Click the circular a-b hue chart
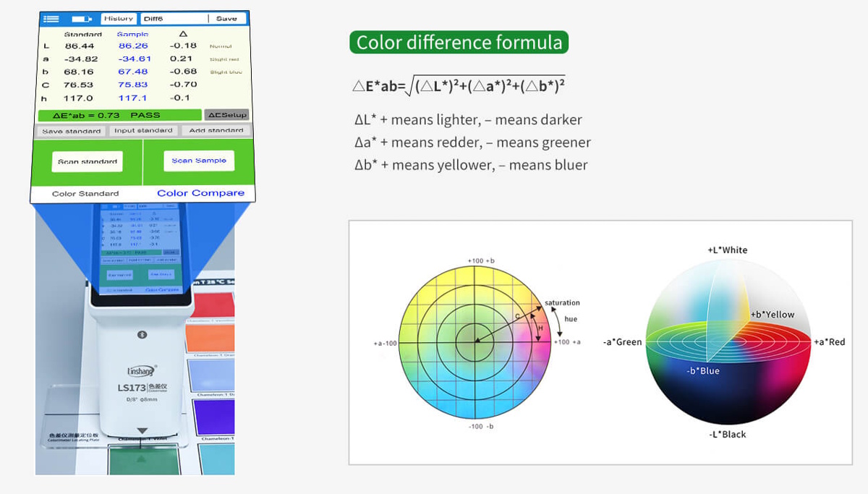 pos(475,341)
